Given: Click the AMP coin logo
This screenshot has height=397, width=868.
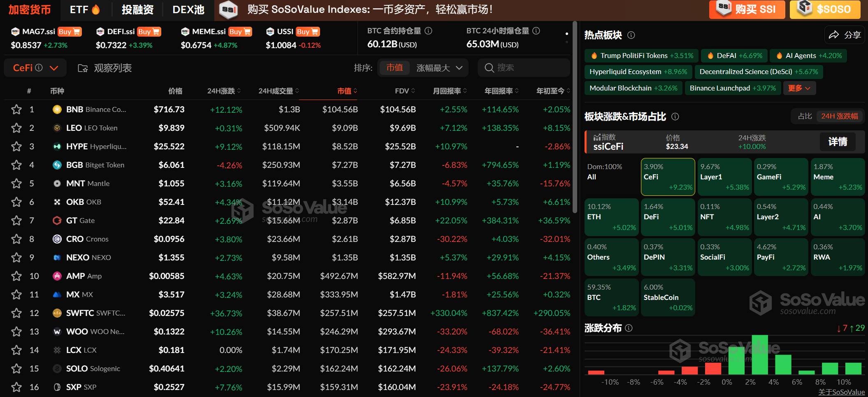Looking at the screenshot, I should (57, 276).
